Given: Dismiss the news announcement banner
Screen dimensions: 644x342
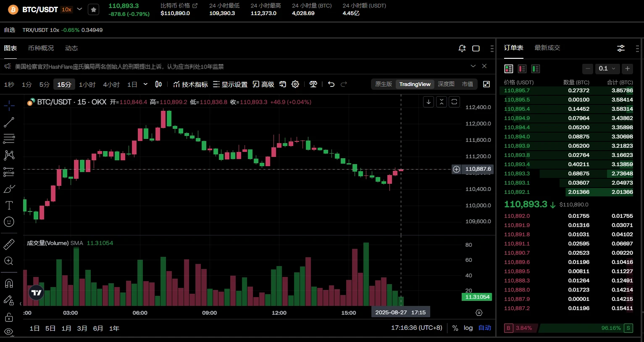Looking at the screenshot, I should click(484, 66).
